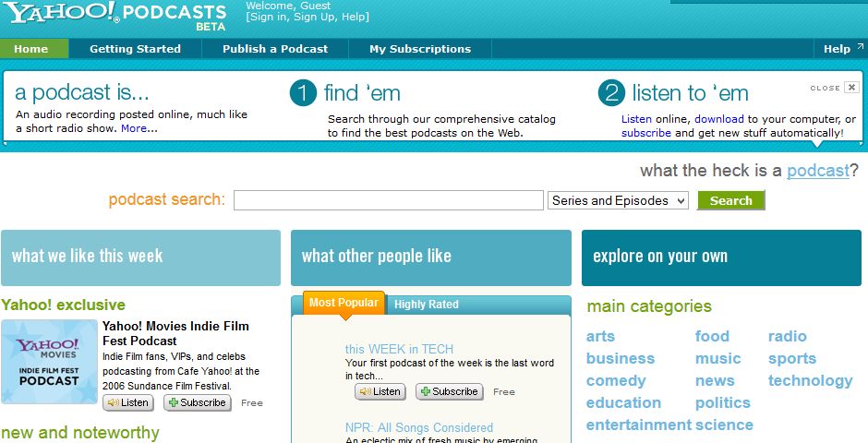Viewport: 868px width, 443px height.
Task: Open the Series and Episodes dropdown
Action: tap(619, 200)
